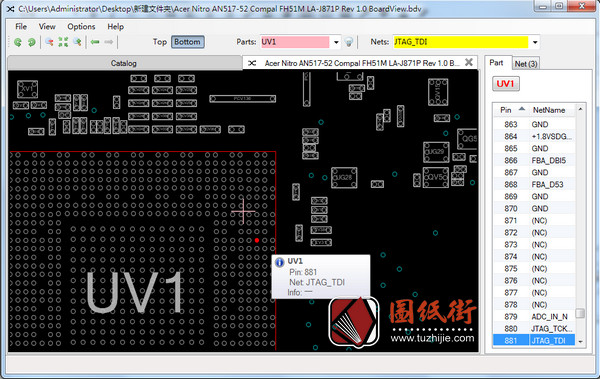The width and height of the screenshot is (600, 379).
Task: Click the PCV136 long component
Action: click(243, 99)
